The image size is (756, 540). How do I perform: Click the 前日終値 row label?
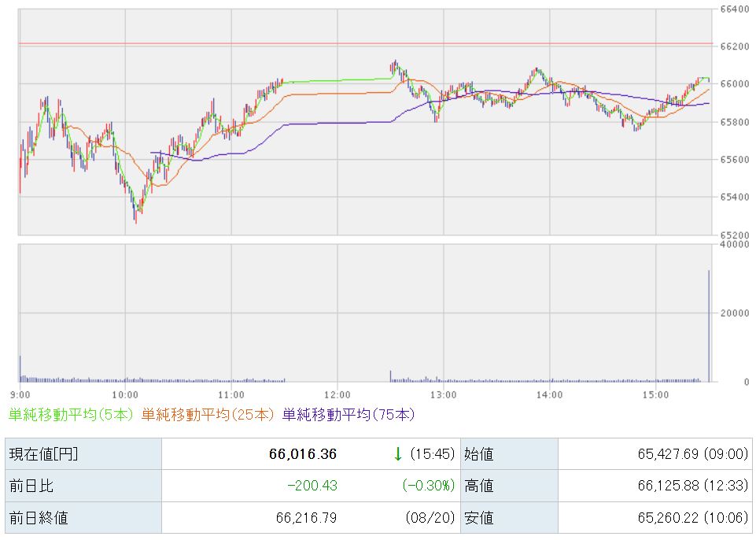[39, 518]
